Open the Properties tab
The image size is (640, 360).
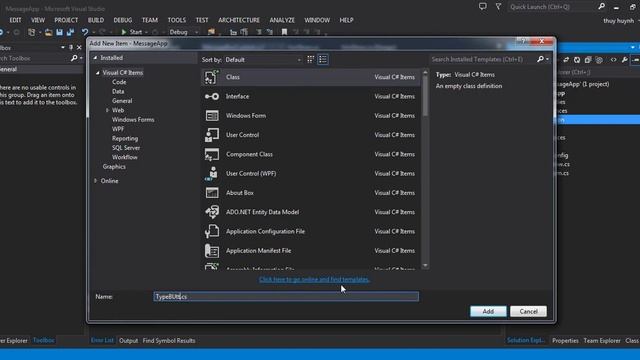(x=565, y=340)
